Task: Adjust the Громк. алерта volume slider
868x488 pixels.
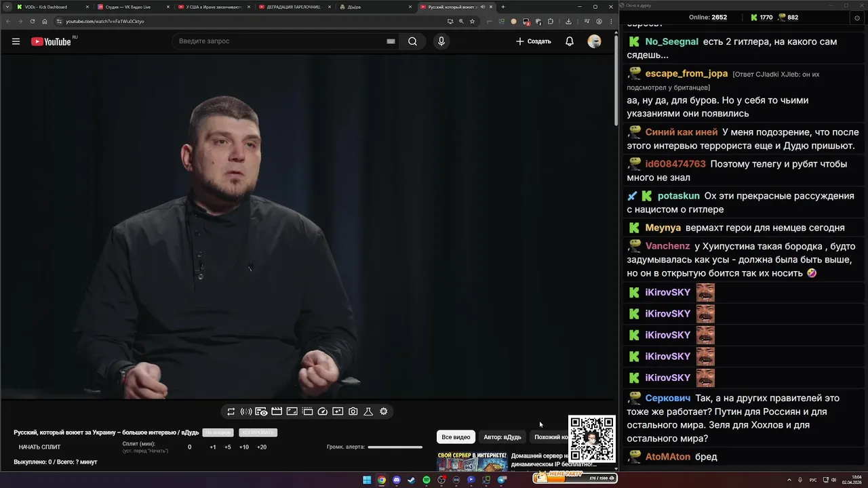Action: click(395, 447)
